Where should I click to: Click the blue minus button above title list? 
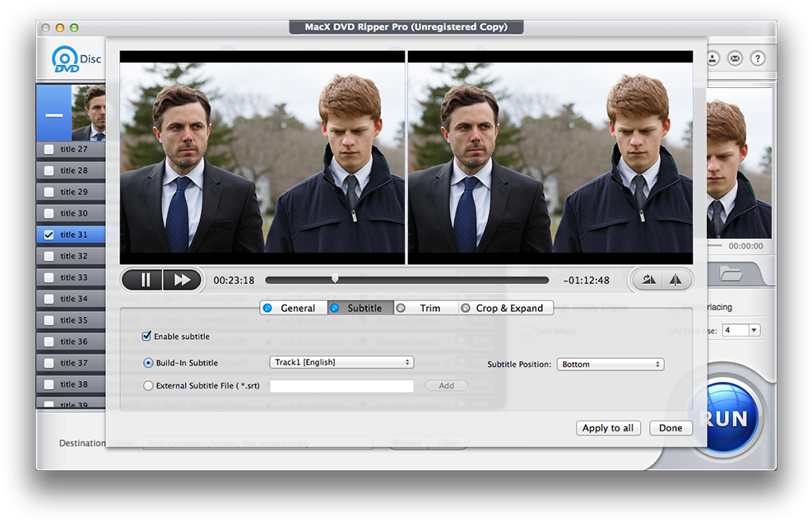[53, 114]
